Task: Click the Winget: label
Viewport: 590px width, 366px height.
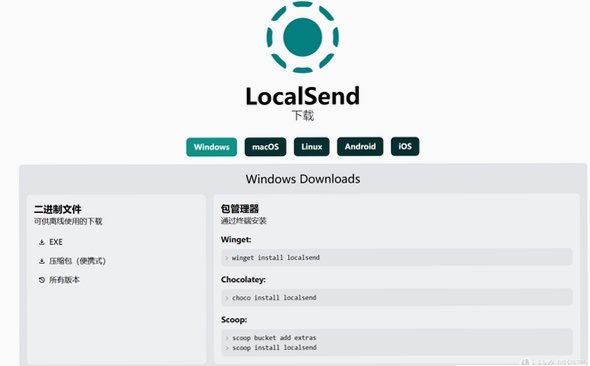Action: [x=236, y=240]
